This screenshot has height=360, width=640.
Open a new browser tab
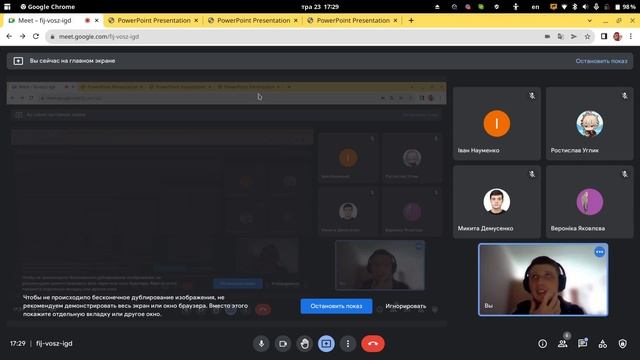[x=411, y=20]
